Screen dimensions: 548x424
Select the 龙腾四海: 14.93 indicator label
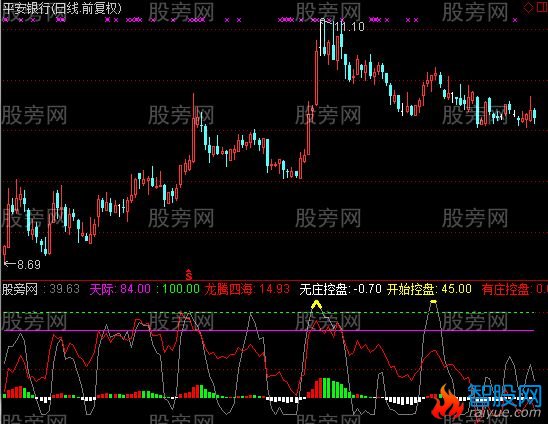[247, 289]
